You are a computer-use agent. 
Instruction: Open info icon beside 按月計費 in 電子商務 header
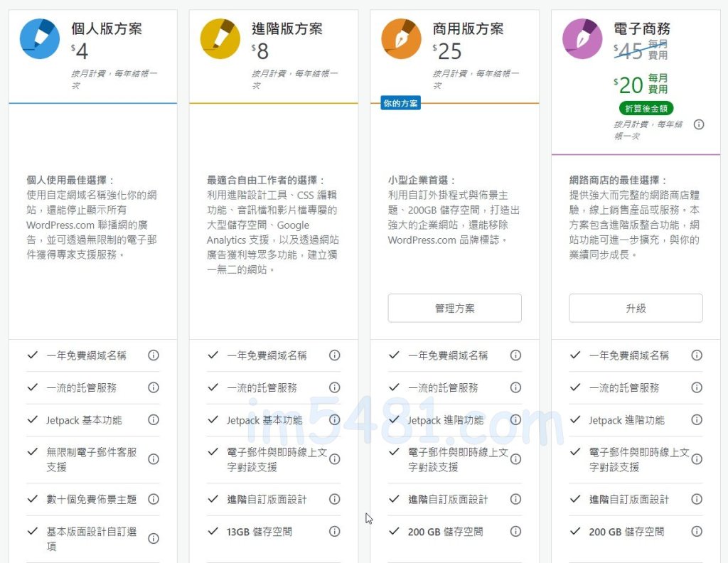tap(699, 125)
